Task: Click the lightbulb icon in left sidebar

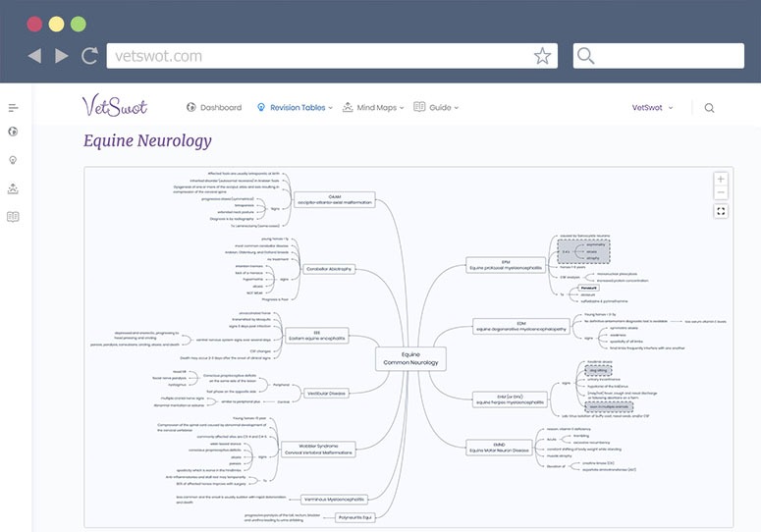Action: click(13, 159)
